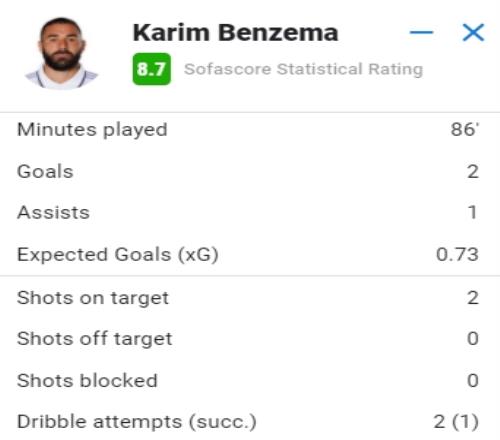Screen dimensions: 500x440
Task: Open the Karim Benzema player name link
Action: pos(235,33)
